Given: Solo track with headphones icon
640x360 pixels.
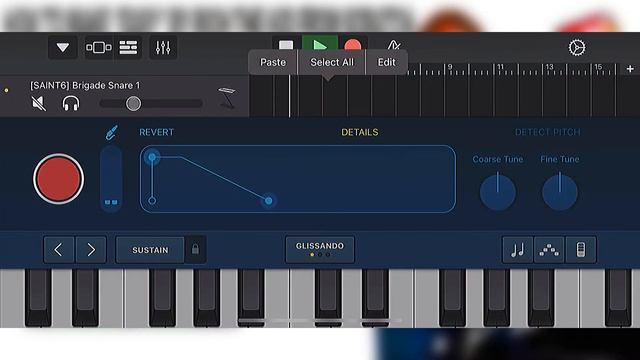Looking at the screenshot, I should 71,103.
